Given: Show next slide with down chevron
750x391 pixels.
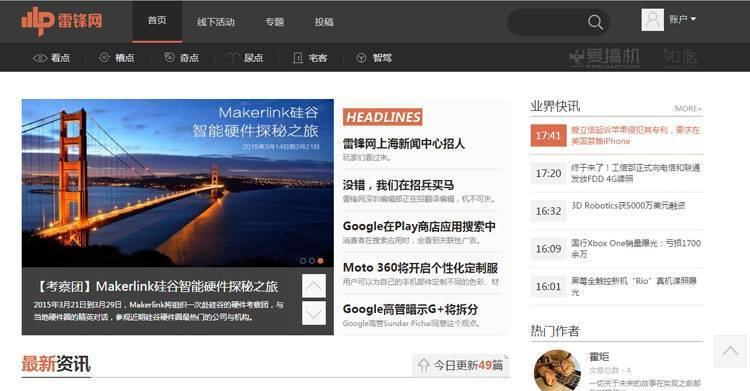Looking at the screenshot, I should click(x=314, y=313).
